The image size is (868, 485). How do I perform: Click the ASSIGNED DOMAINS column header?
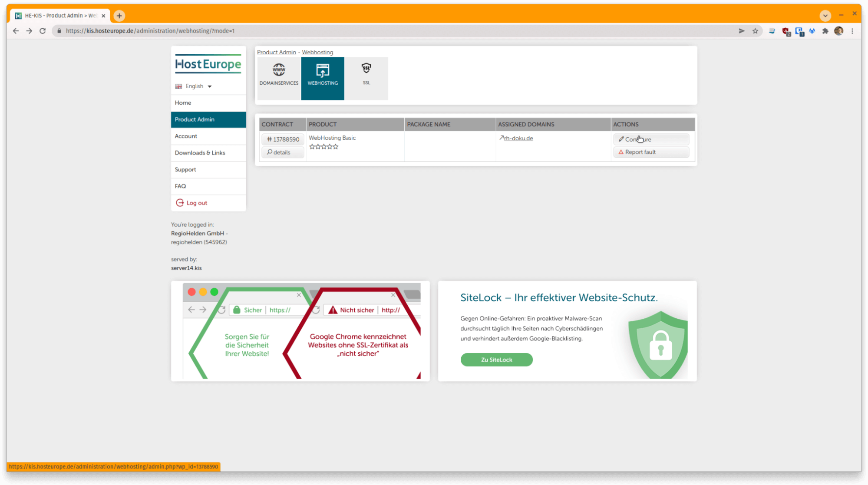pos(553,124)
